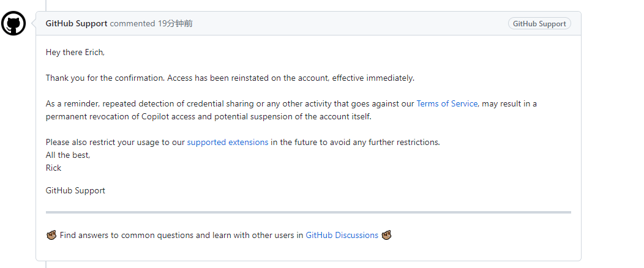Click the 'All the best,' text

point(68,155)
